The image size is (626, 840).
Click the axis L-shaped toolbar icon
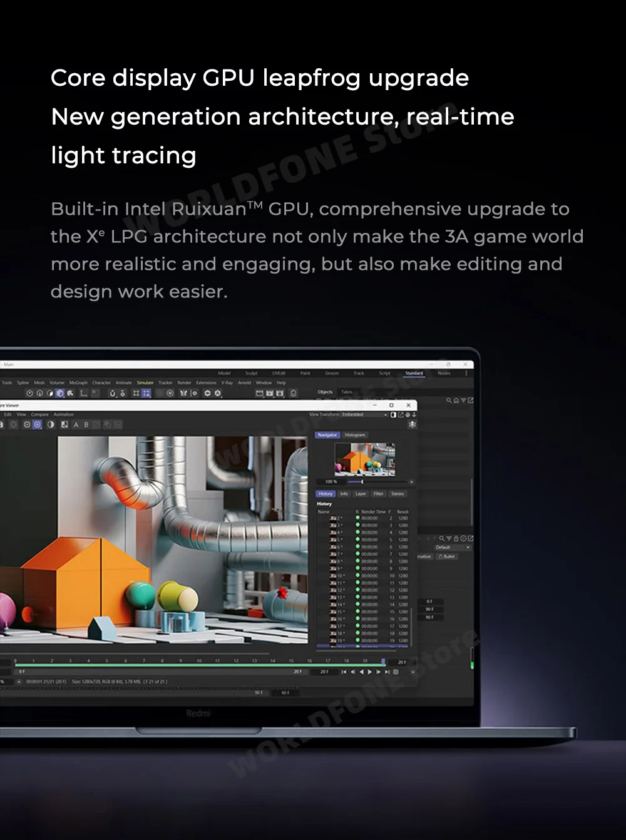(83, 393)
